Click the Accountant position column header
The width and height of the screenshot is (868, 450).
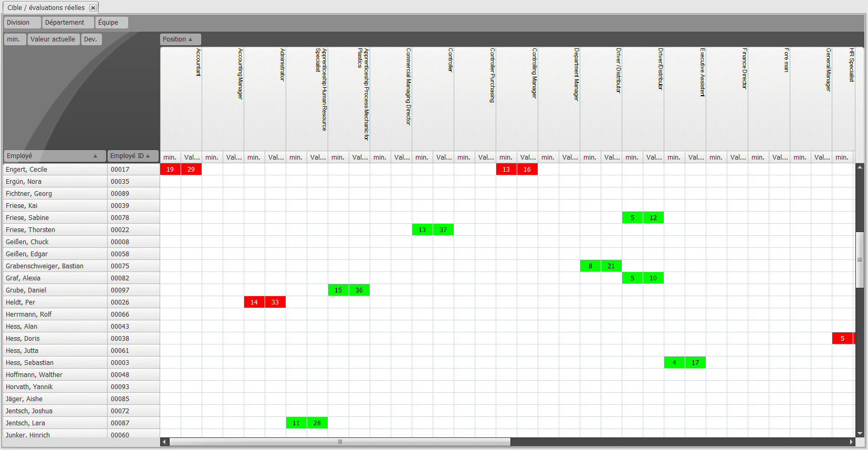point(181,99)
